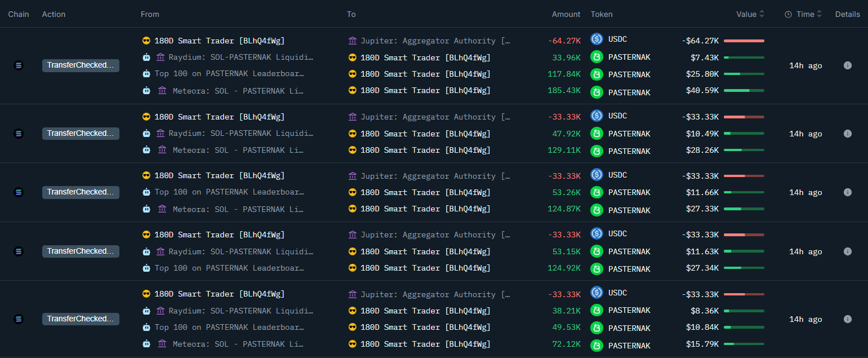Click the Solana chain icon for the 72.12K PASTERNAK transaction
Screen dimensions: 868x358
pyautogui.click(x=19, y=319)
